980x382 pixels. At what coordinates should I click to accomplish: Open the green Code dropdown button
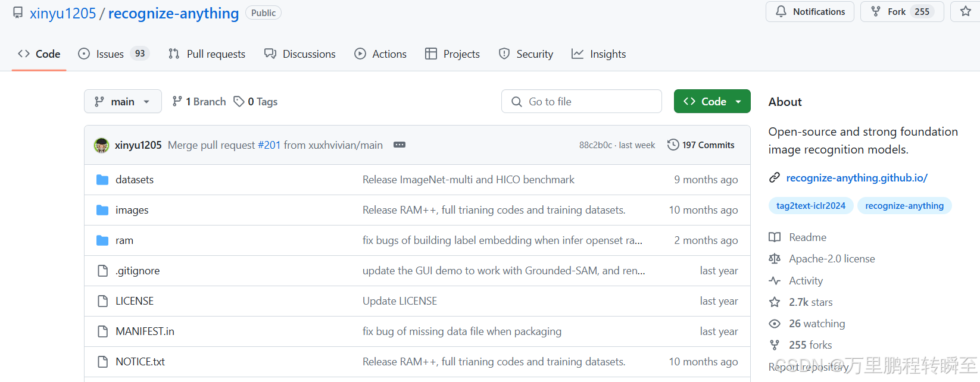tap(712, 101)
